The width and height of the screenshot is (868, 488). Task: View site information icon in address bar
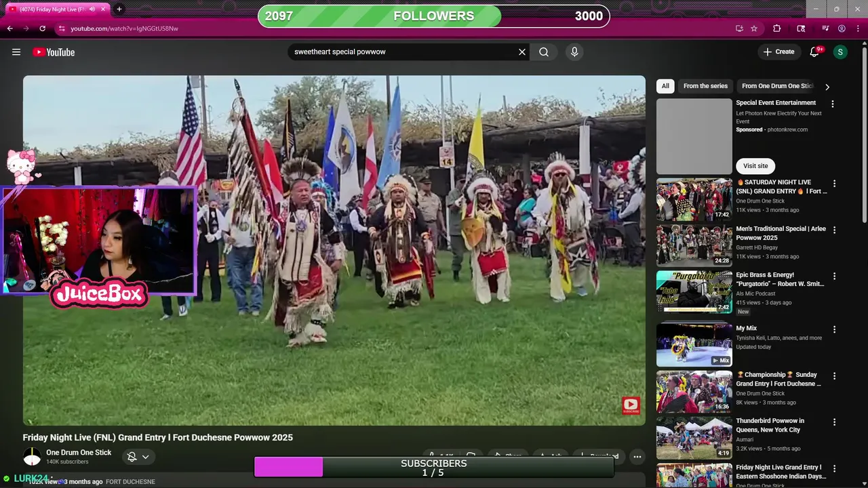tap(62, 28)
